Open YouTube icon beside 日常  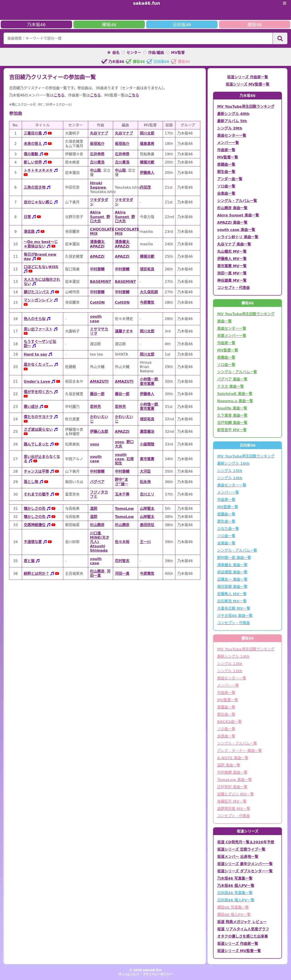[39, 217]
